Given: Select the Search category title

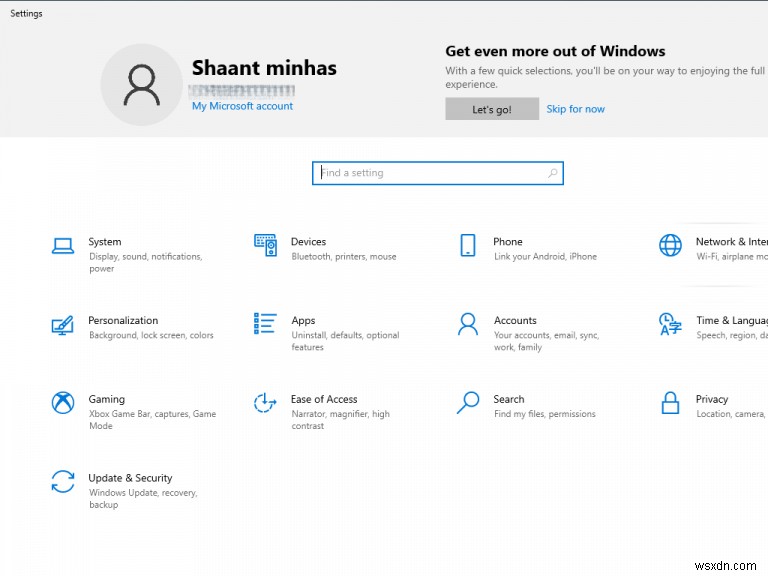Looking at the screenshot, I should 508,399.
